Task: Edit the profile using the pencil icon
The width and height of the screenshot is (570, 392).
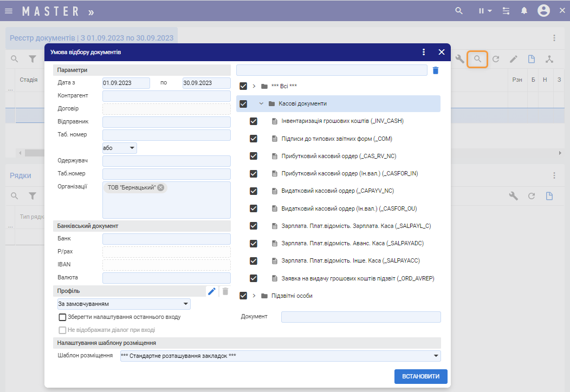Action: 212,291
